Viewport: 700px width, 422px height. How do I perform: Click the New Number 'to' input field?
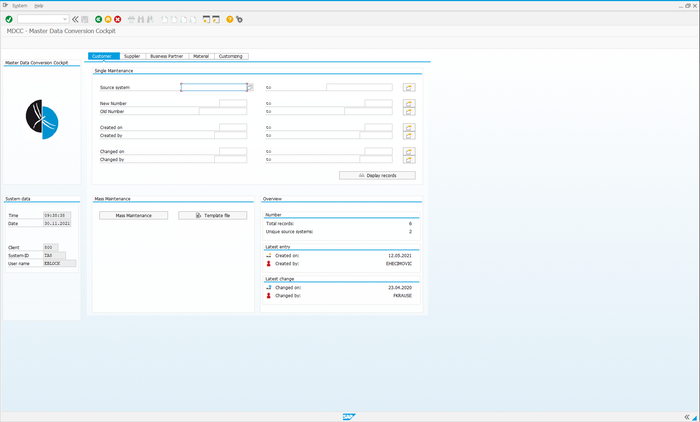pyautogui.click(x=379, y=103)
